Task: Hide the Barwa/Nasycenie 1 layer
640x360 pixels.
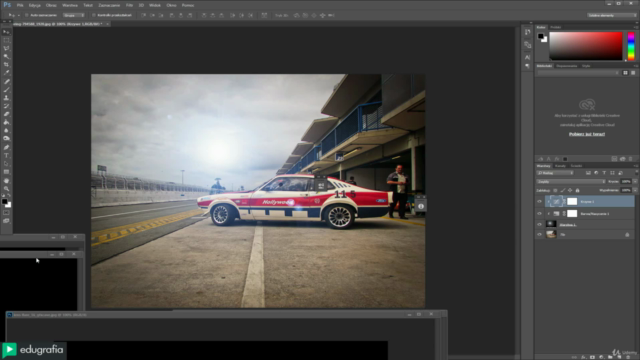Action: [539, 213]
